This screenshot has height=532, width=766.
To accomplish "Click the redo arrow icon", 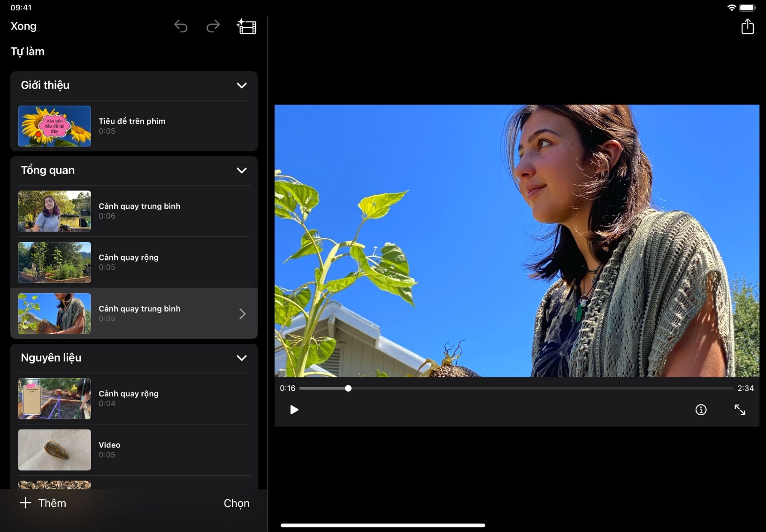I will [213, 27].
